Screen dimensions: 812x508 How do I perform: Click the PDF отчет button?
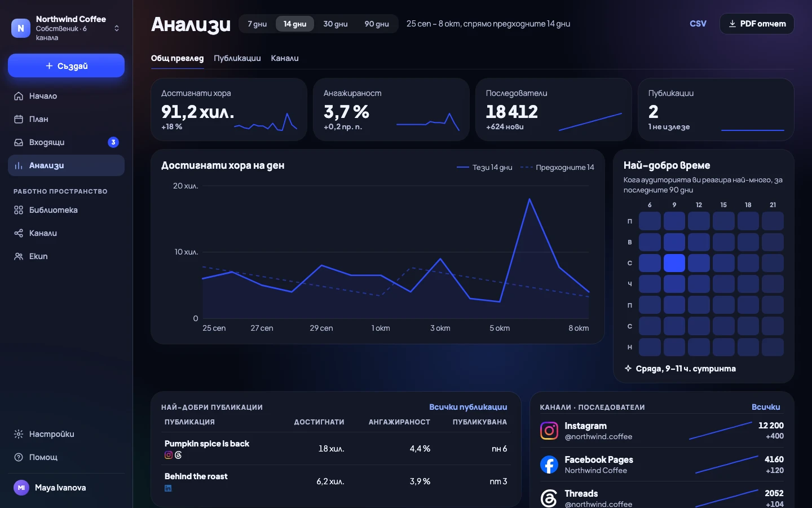(757, 24)
